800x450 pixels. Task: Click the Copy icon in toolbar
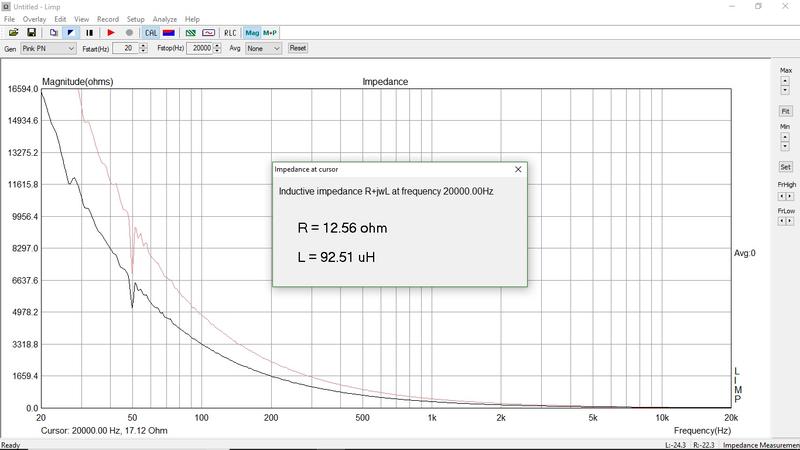click(53, 32)
